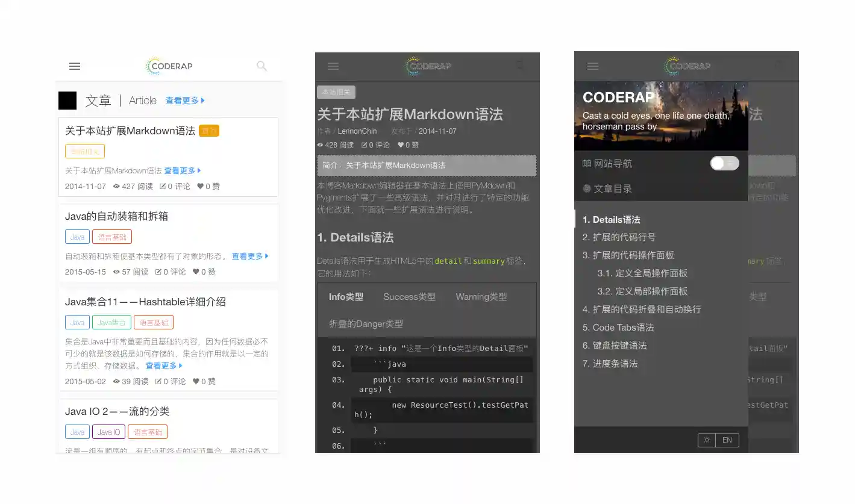Click the black square icon beside 文章 heading
Viewport: 855px width, 504px height.
(67, 101)
